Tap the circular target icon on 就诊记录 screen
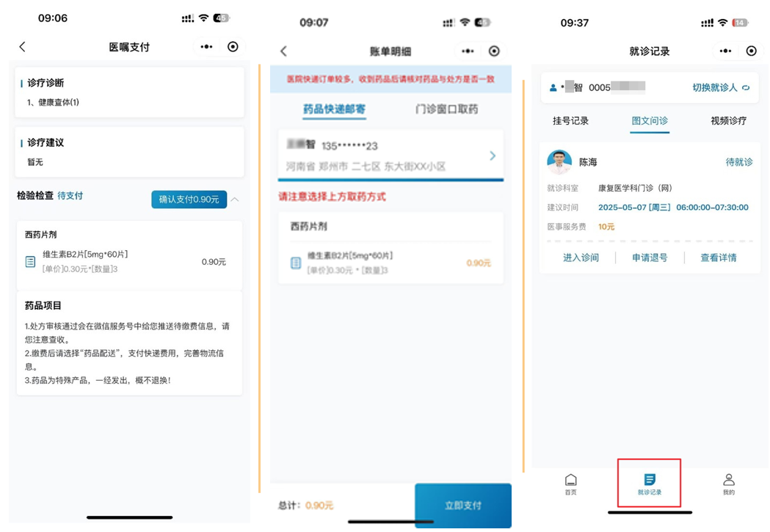Image resolution: width=770 pixels, height=532 pixels. 752,51
